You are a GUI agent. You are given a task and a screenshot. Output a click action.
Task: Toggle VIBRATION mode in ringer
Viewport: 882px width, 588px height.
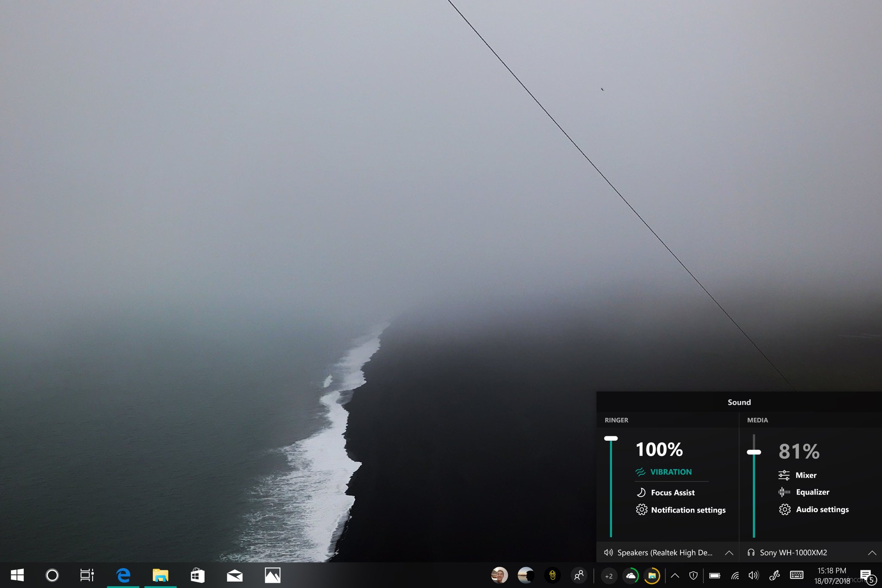[x=664, y=472]
